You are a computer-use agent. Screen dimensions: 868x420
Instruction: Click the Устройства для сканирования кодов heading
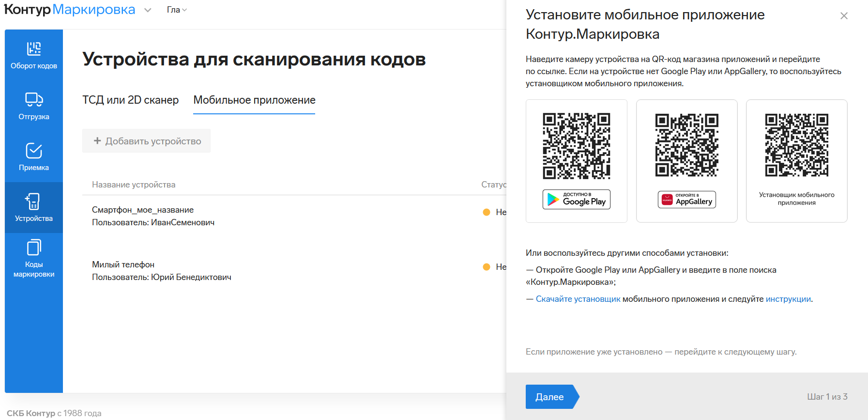(254, 59)
